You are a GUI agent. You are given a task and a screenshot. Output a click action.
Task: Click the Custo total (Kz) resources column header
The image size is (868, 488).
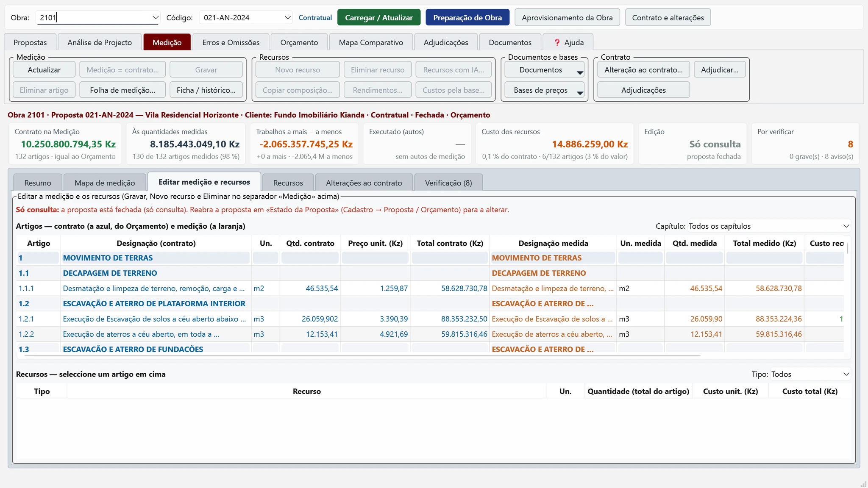(810, 391)
